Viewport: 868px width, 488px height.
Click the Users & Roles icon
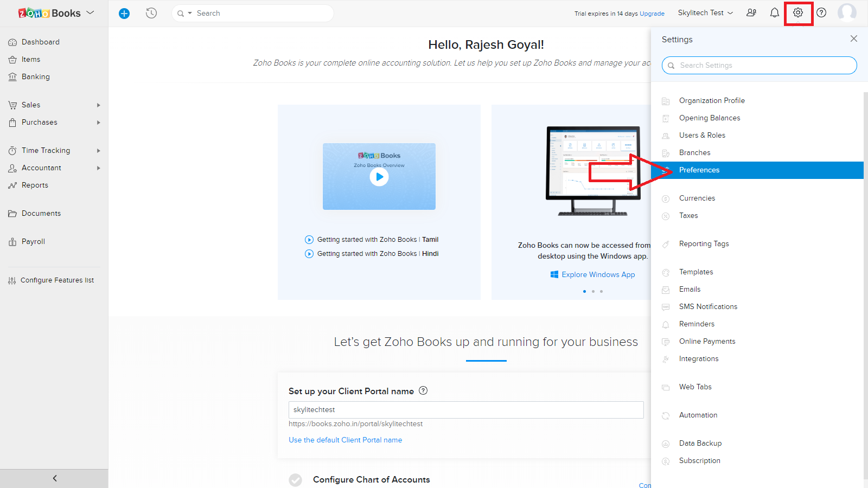click(x=666, y=136)
